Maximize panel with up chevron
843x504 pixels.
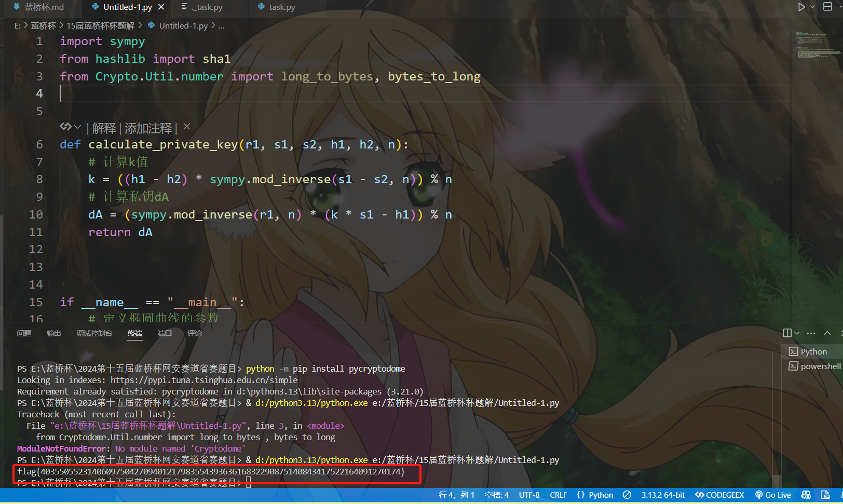pyautogui.click(x=827, y=333)
